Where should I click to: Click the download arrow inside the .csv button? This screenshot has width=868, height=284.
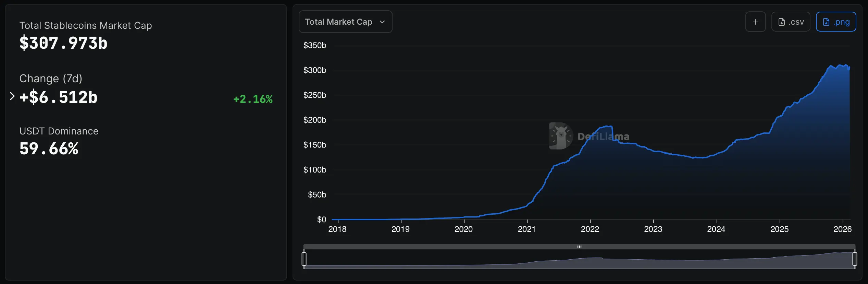pos(782,21)
